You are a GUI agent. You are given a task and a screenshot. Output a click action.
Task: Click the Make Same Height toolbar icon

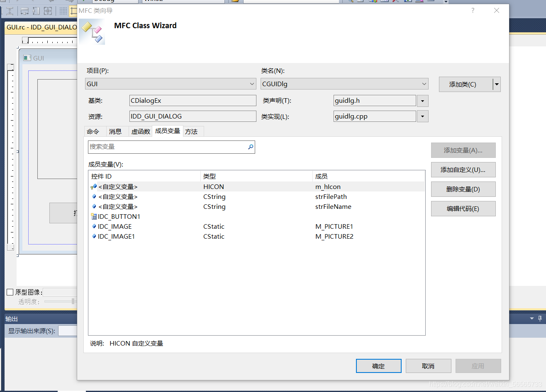point(36,11)
